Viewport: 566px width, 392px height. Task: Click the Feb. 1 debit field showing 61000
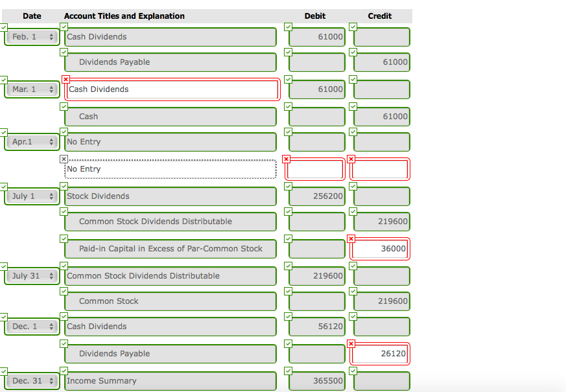point(317,37)
